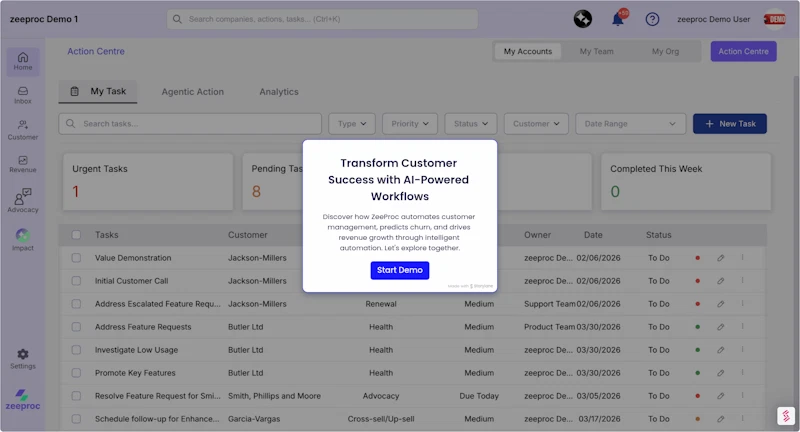Edit the Address Feature Requests task

tap(720, 327)
